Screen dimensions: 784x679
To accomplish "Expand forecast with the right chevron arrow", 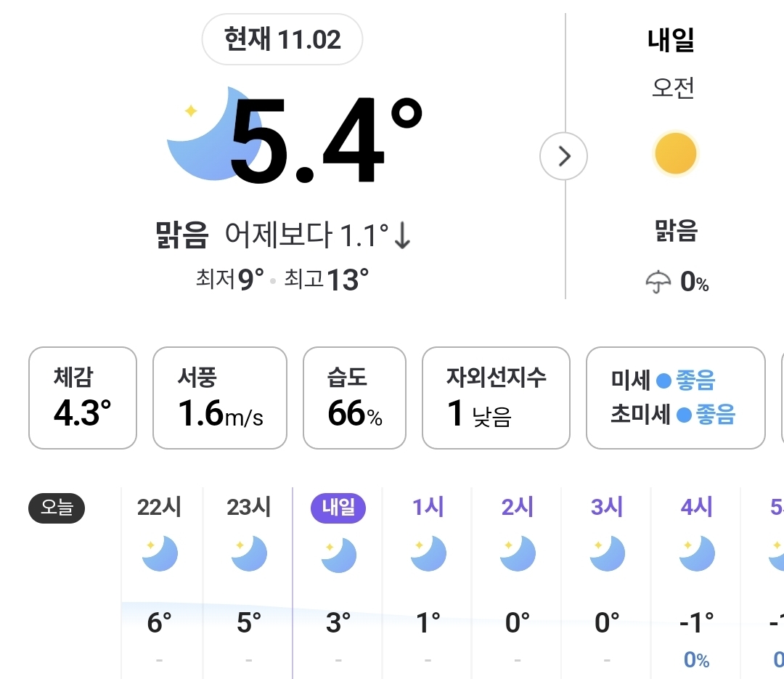I will (564, 156).
